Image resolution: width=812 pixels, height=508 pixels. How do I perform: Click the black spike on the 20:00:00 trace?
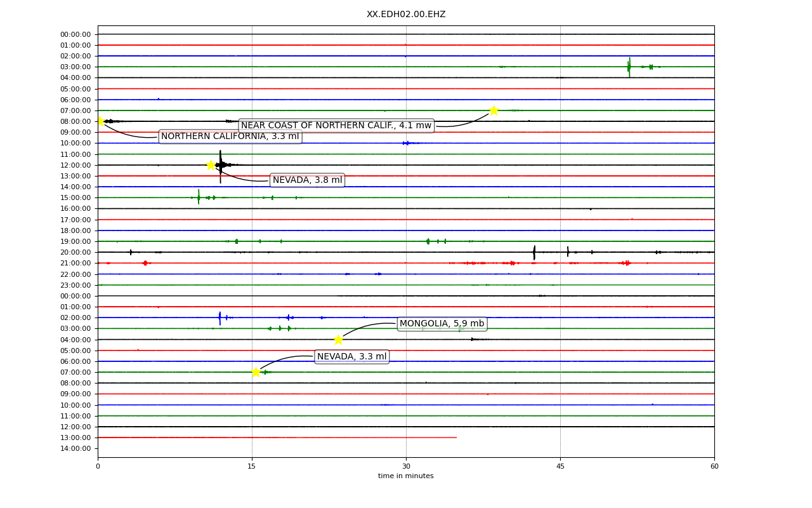(534, 252)
